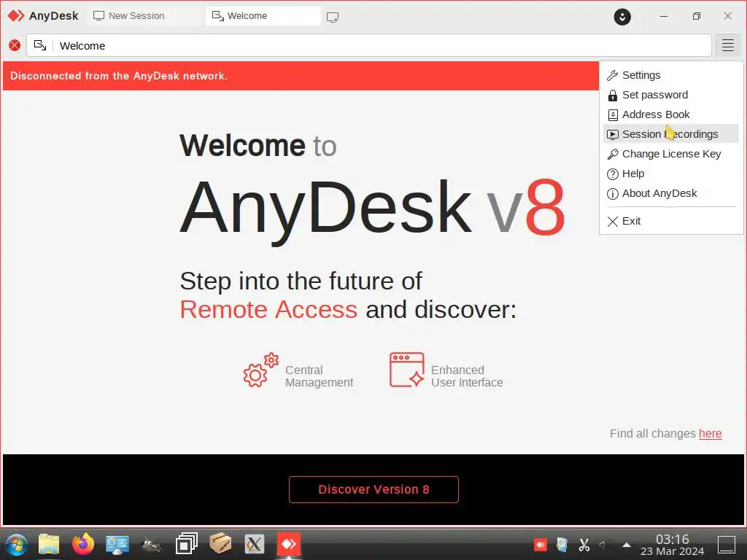Open Help from the menu
This screenshot has height=560, width=747.
pyautogui.click(x=671, y=174)
